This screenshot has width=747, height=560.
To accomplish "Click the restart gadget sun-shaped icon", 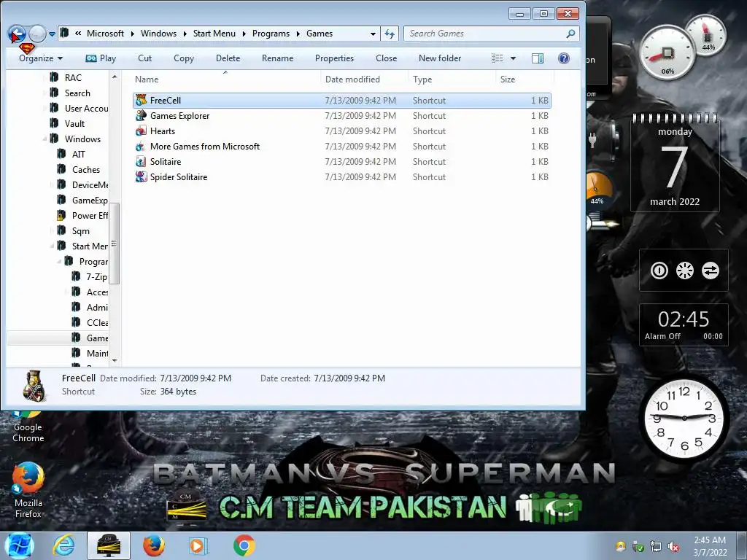I will [x=684, y=271].
